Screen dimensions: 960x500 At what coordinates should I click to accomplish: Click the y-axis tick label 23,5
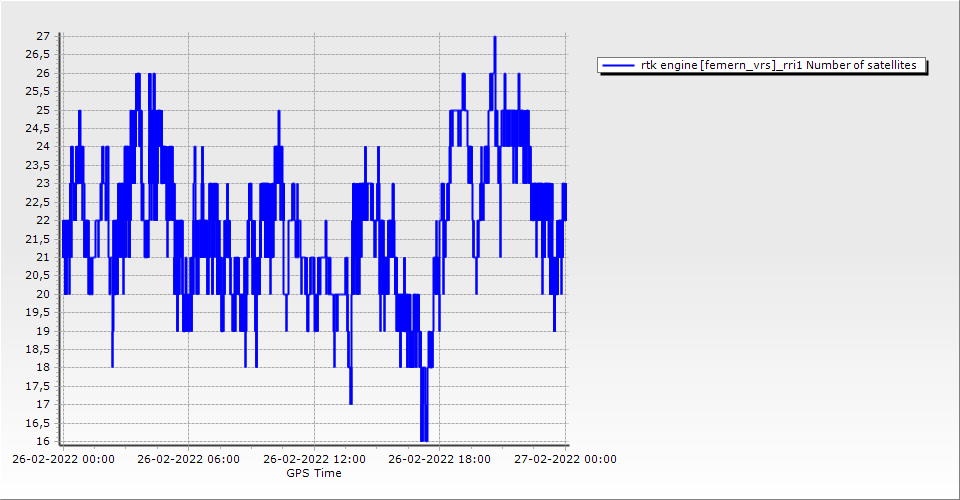(38, 165)
